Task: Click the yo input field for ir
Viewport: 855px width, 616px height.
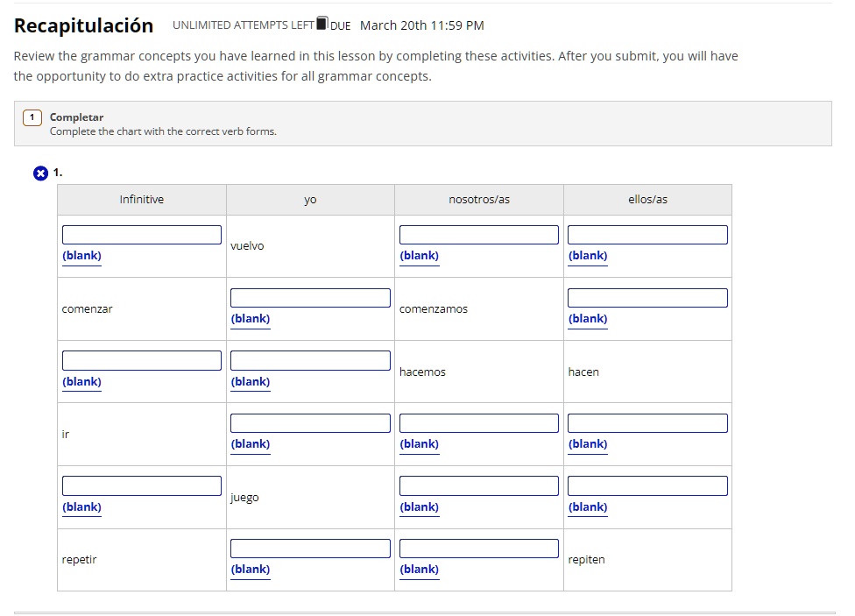Action: (x=310, y=423)
